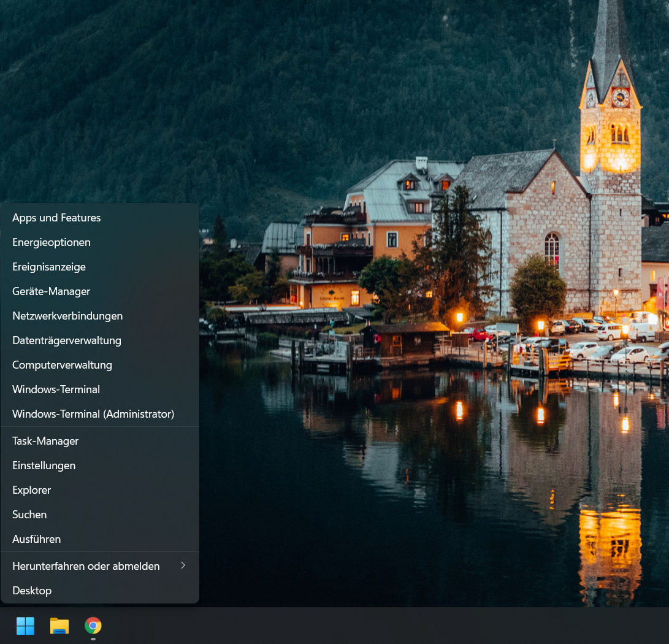This screenshot has width=669, height=644.
Task: Click Suchen in the menu
Action: coord(101,515)
